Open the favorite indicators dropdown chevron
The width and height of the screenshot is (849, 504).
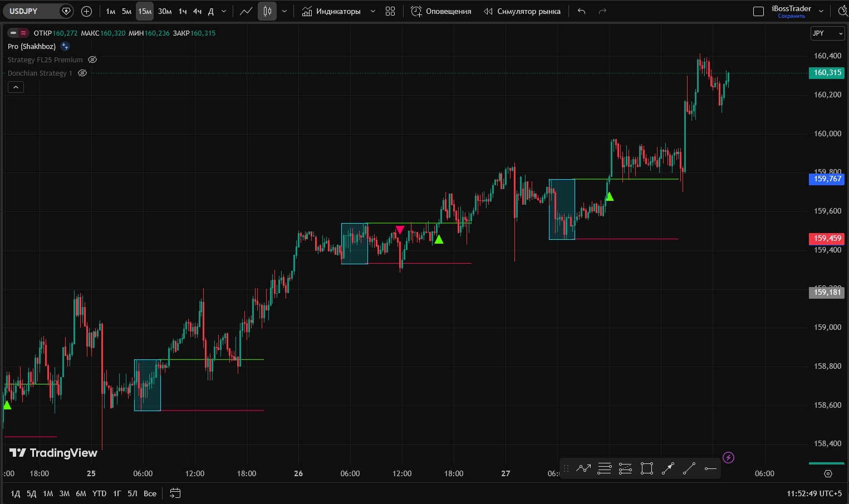click(373, 11)
